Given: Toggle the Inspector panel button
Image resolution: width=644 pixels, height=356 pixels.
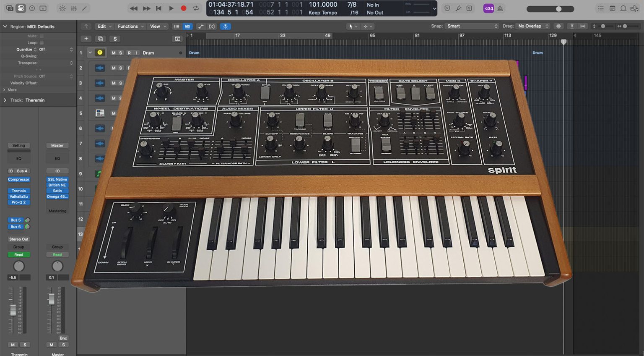Looking at the screenshot, I should [x=21, y=8].
